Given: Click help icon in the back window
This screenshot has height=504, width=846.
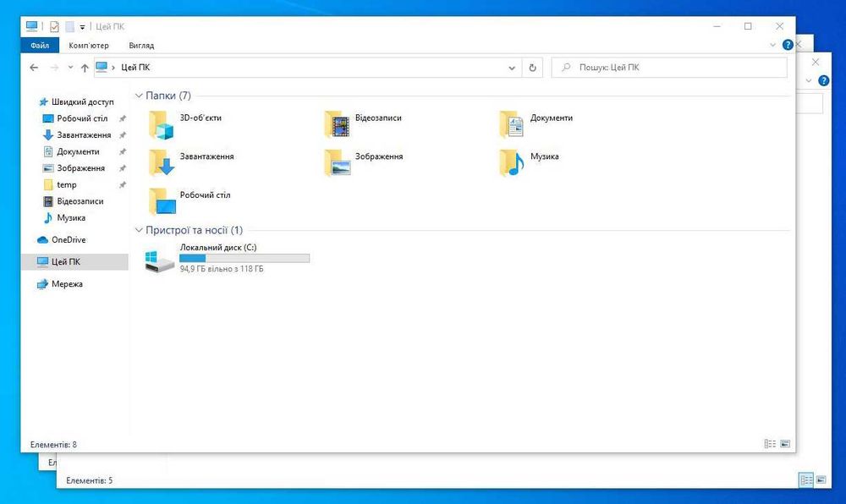Looking at the screenshot, I should coord(823,81).
